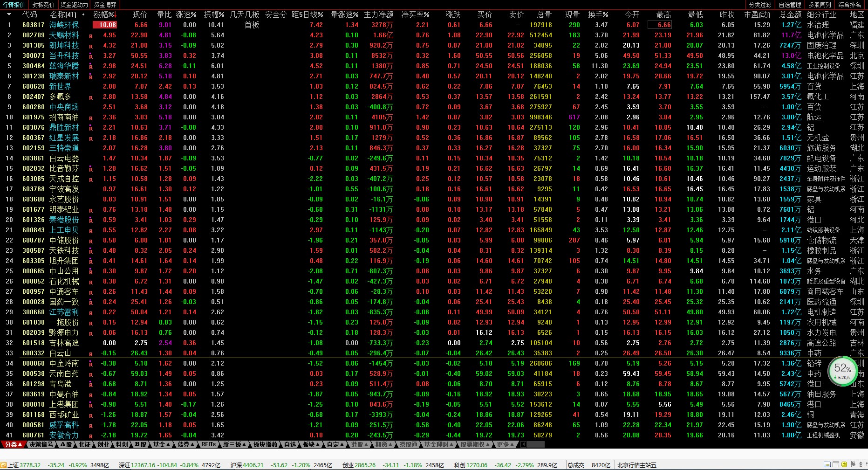
Task: Click the 深证 12367.16 index in status bar
Action: click(137, 465)
